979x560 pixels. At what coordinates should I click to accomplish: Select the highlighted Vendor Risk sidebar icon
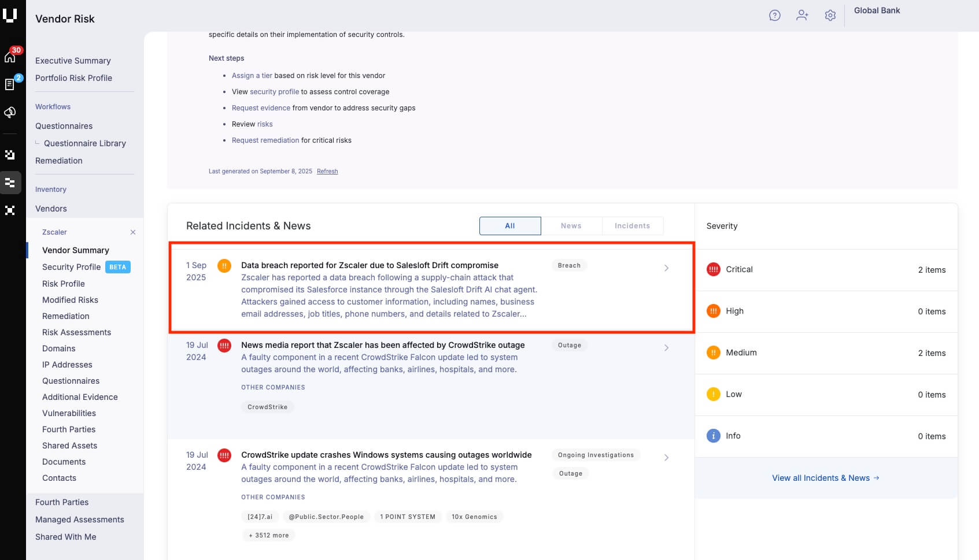point(10,182)
